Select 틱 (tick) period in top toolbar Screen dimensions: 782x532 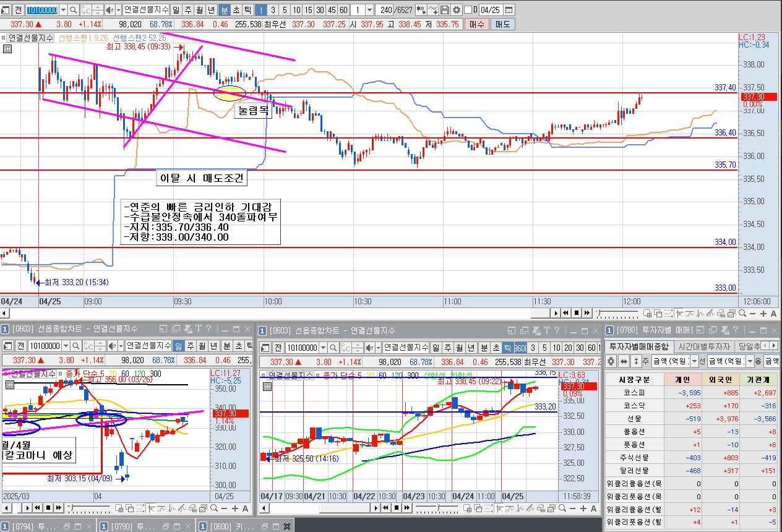coord(247,10)
